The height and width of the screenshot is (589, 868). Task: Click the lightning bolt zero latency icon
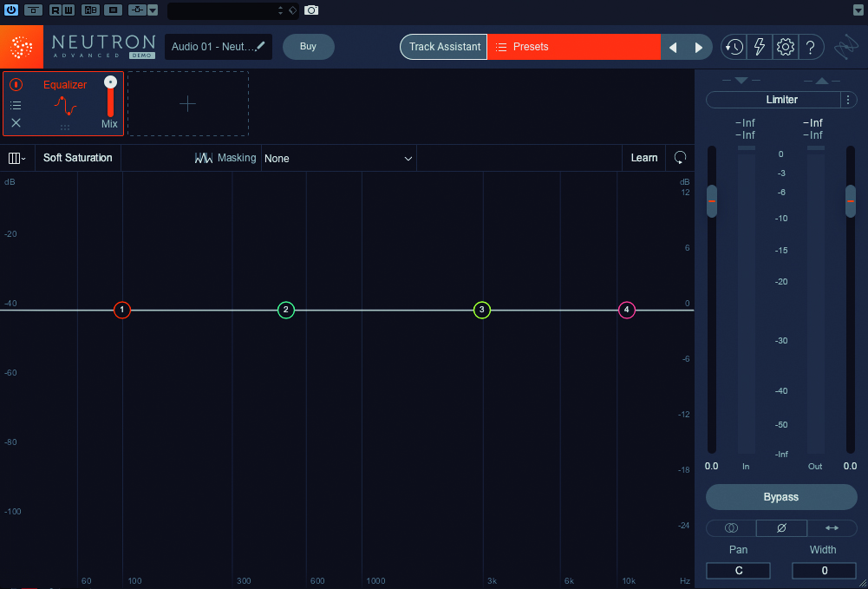[759, 47]
